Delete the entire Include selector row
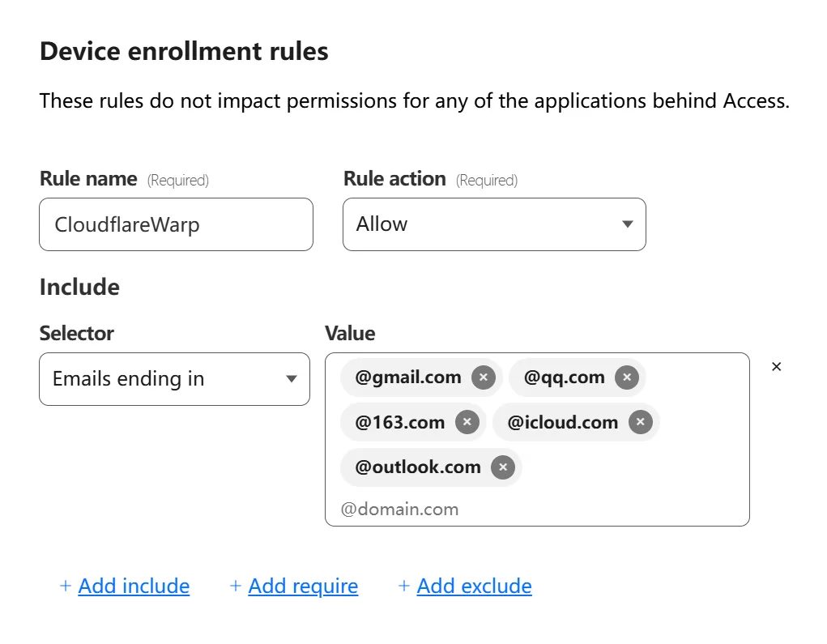This screenshot has height=644, width=827. tap(776, 367)
